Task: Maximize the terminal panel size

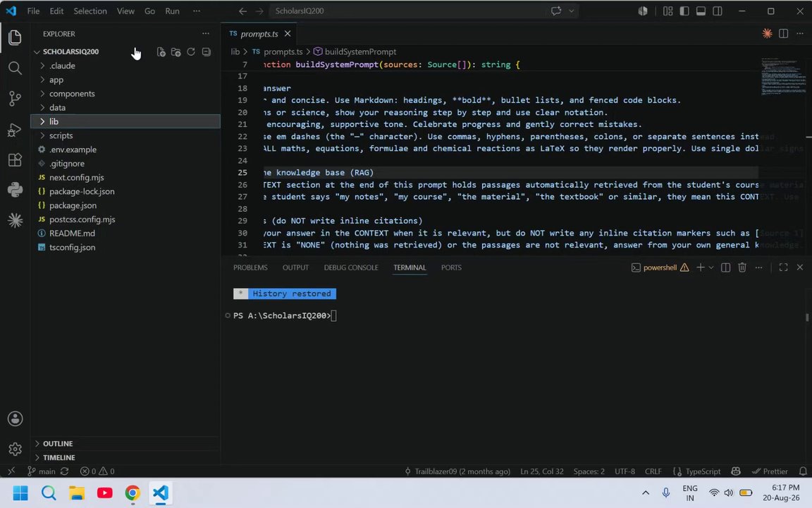Action: 783,267
